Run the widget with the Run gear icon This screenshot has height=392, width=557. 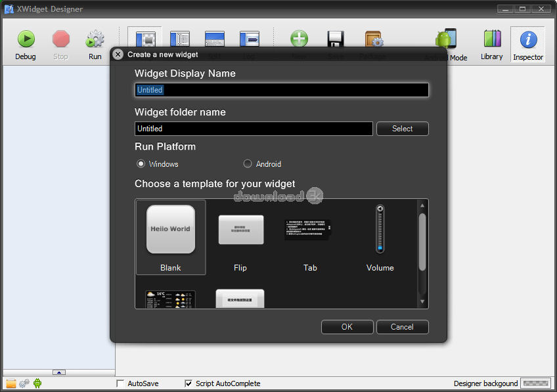[x=95, y=39]
